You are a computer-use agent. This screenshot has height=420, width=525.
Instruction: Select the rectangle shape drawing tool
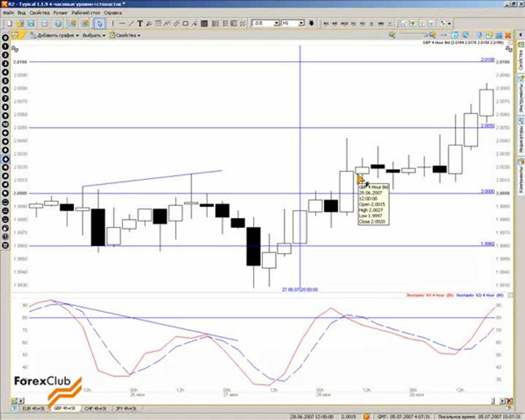[185, 23]
